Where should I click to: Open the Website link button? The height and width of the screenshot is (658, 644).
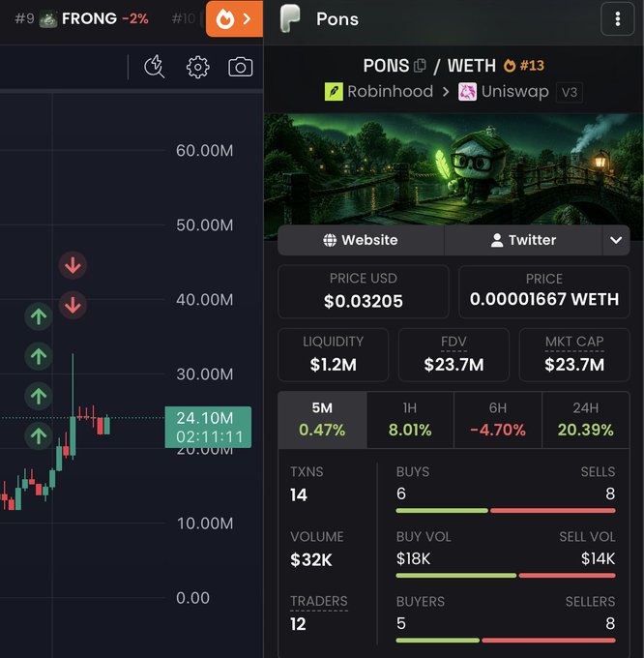pos(361,240)
